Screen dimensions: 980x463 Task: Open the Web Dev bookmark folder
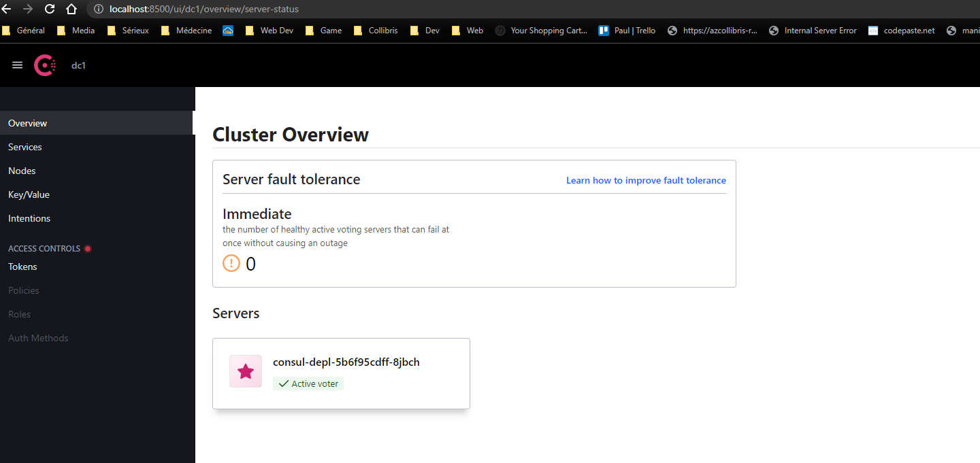(x=269, y=31)
